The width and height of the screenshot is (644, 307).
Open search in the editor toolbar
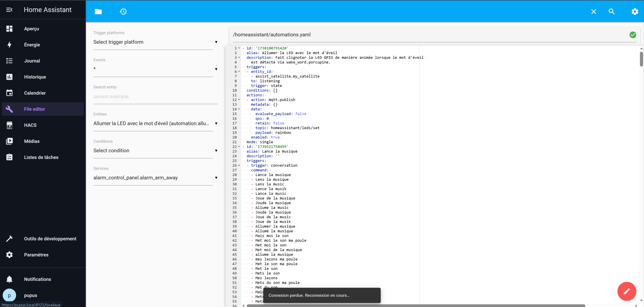coord(612,11)
